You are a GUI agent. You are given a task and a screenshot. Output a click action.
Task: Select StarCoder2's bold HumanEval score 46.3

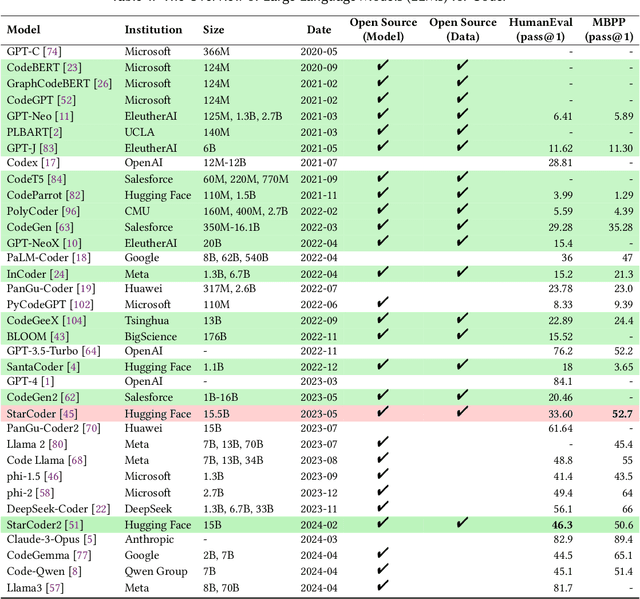562,525
